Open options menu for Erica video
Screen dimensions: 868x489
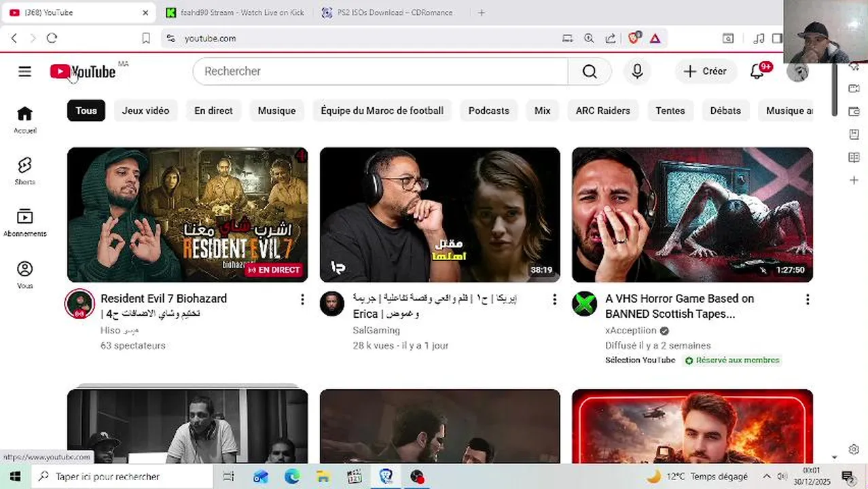click(x=554, y=300)
